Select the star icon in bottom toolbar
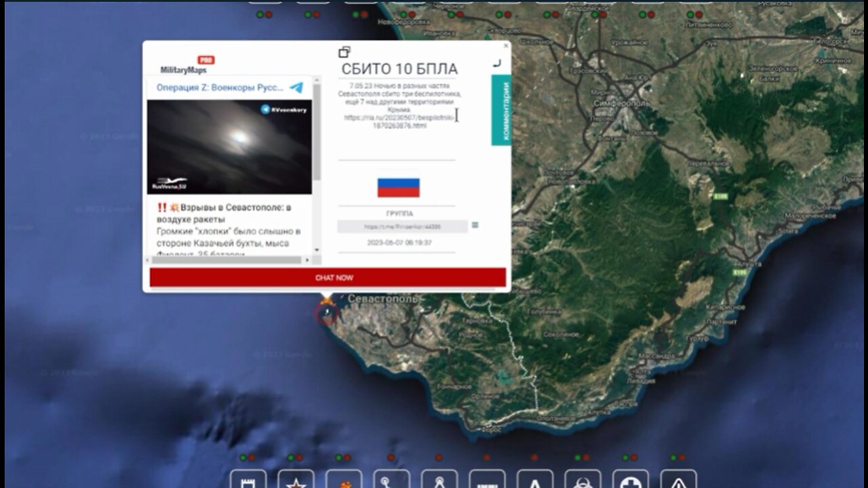Image resolution: width=868 pixels, height=488 pixels. click(x=296, y=479)
